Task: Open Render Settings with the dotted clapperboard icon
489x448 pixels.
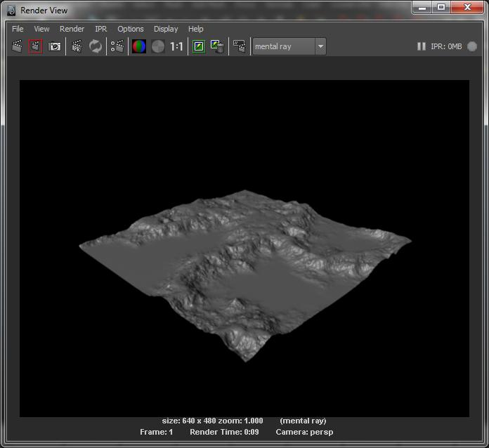Action: 117,46
